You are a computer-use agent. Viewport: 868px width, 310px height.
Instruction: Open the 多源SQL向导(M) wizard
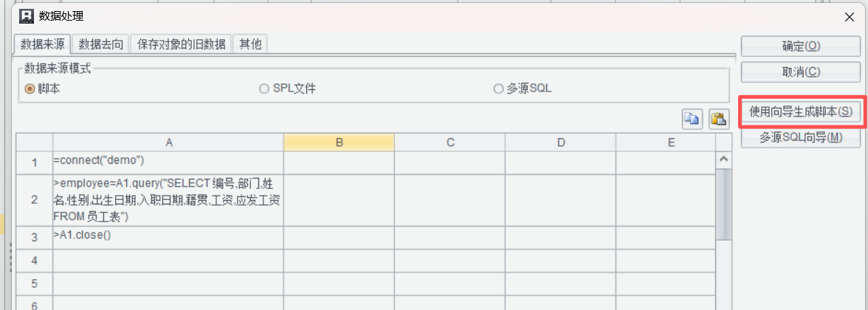tap(801, 137)
